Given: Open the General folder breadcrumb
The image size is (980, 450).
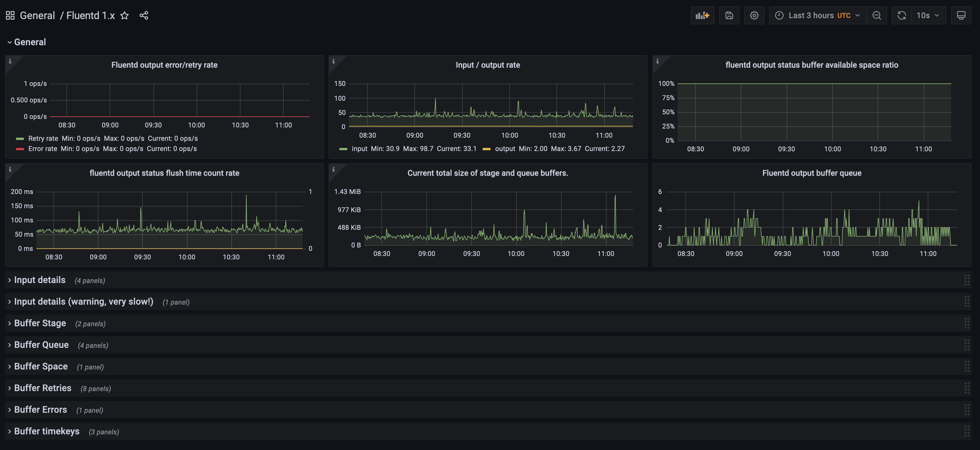Looking at the screenshot, I should (x=37, y=15).
